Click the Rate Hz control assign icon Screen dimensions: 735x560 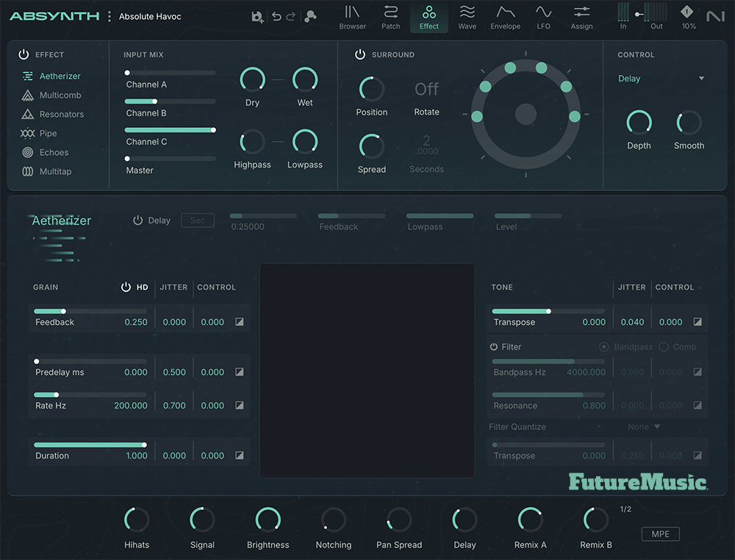pos(240,405)
